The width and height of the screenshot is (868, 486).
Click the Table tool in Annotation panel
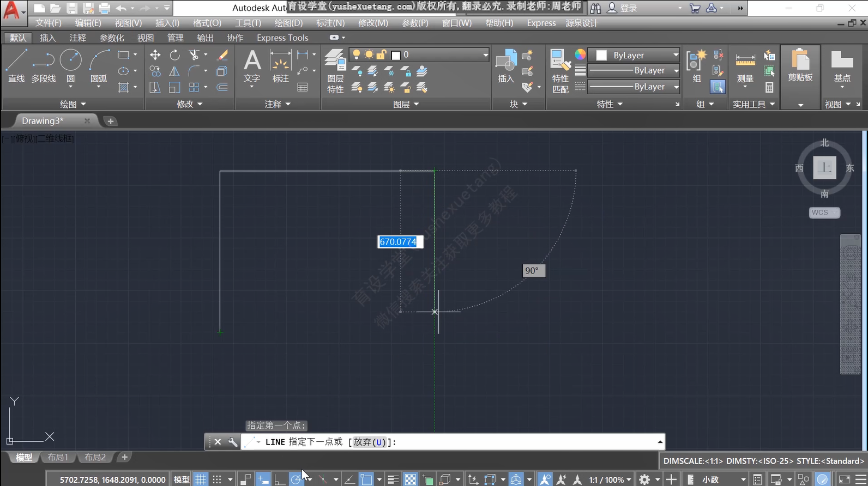(x=303, y=87)
